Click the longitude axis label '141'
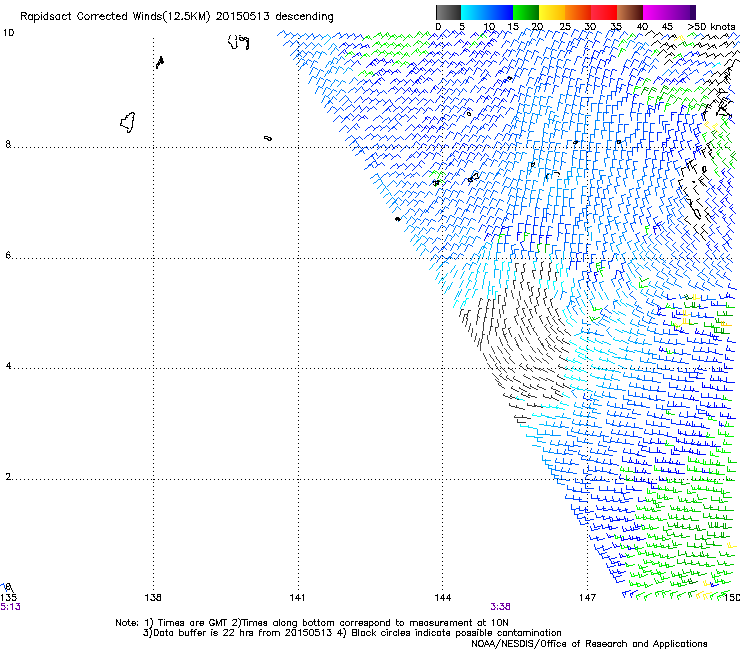Image resolution: width=740 pixels, height=650 pixels. pyautogui.click(x=297, y=598)
